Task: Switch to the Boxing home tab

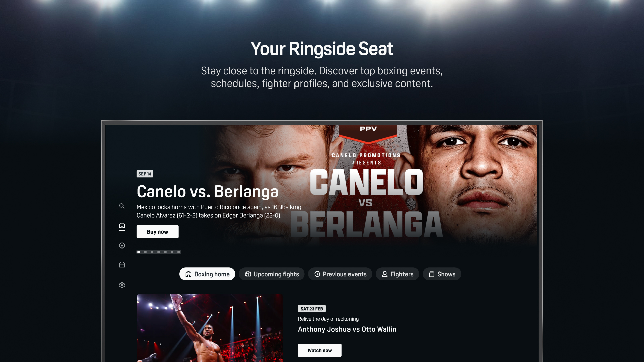Action: coord(207,274)
